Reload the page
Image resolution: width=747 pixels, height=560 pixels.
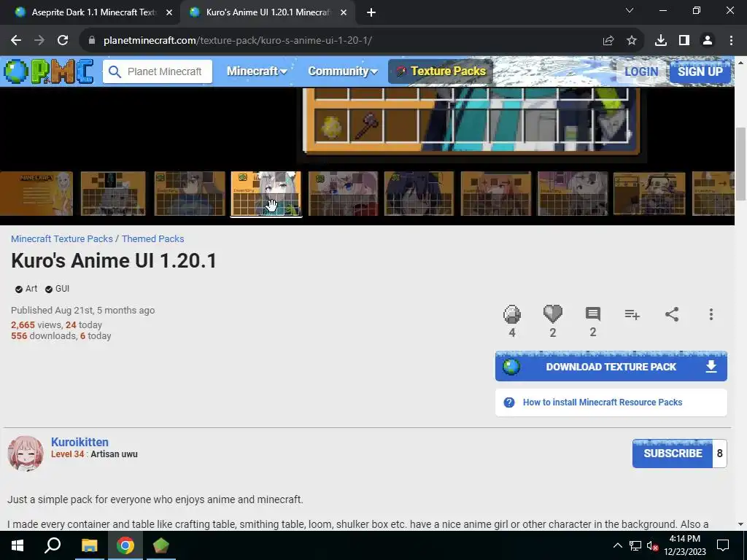(63, 41)
